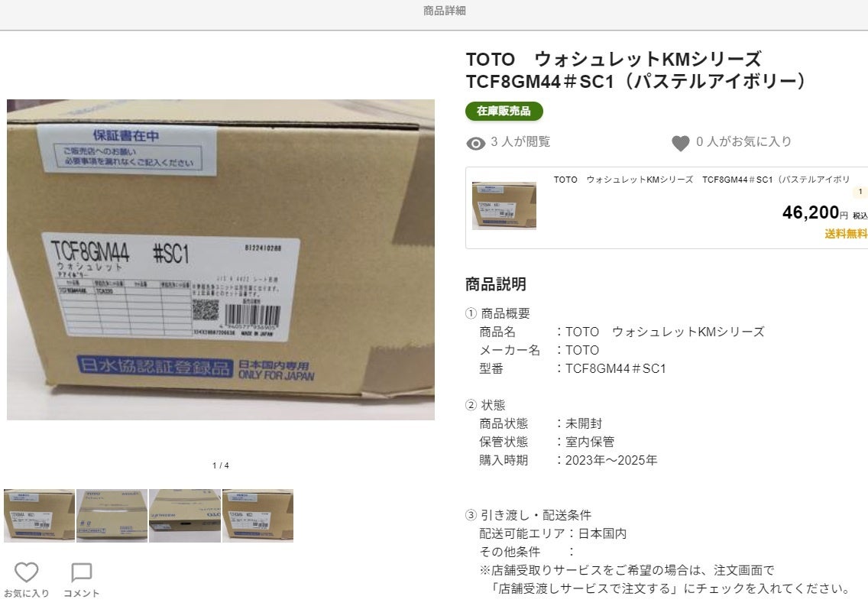
Task: Click the 商品詳細 header title
Action: [445, 11]
